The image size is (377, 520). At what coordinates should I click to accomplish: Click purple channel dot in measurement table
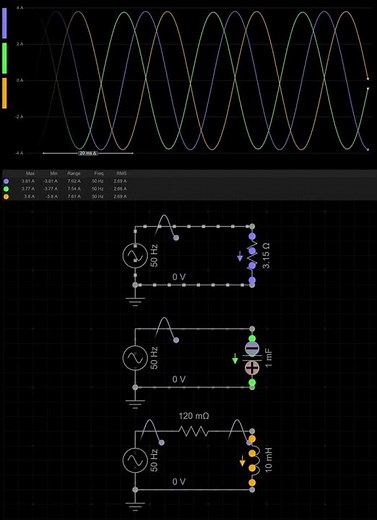coord(6,181)
